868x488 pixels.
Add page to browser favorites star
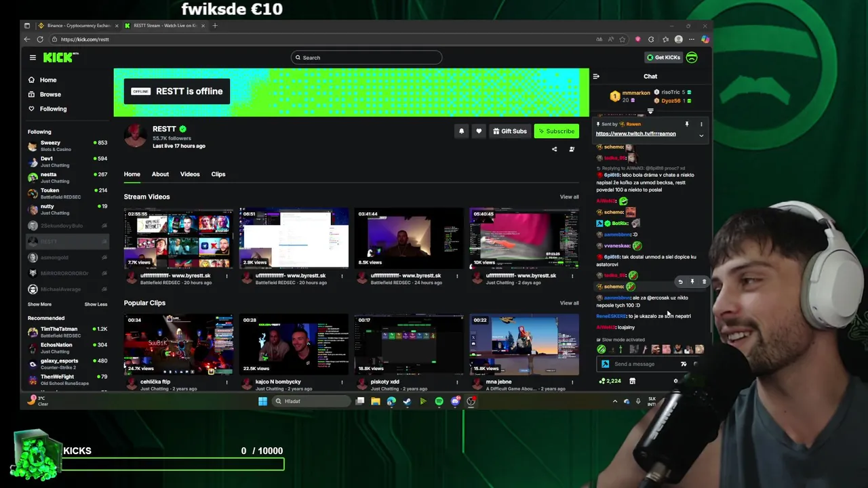[x=623, y=39]
